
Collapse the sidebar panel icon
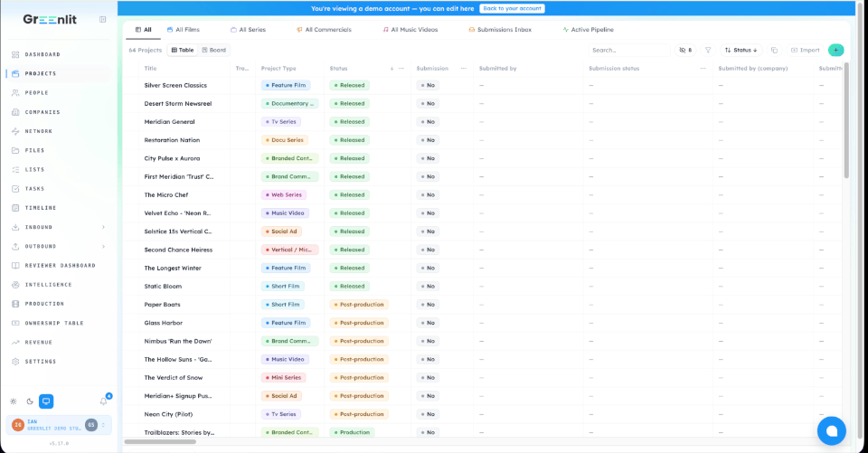(102, 19)
